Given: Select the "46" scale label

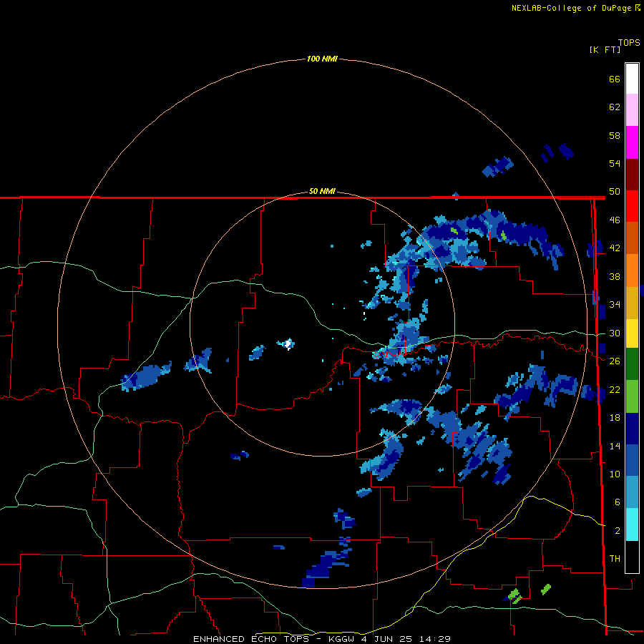Looking at the screenshot, I should (x=615, y=220).
